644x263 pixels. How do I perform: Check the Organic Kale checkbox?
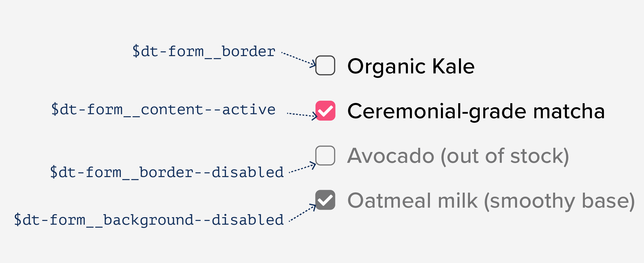click(325, 65)
